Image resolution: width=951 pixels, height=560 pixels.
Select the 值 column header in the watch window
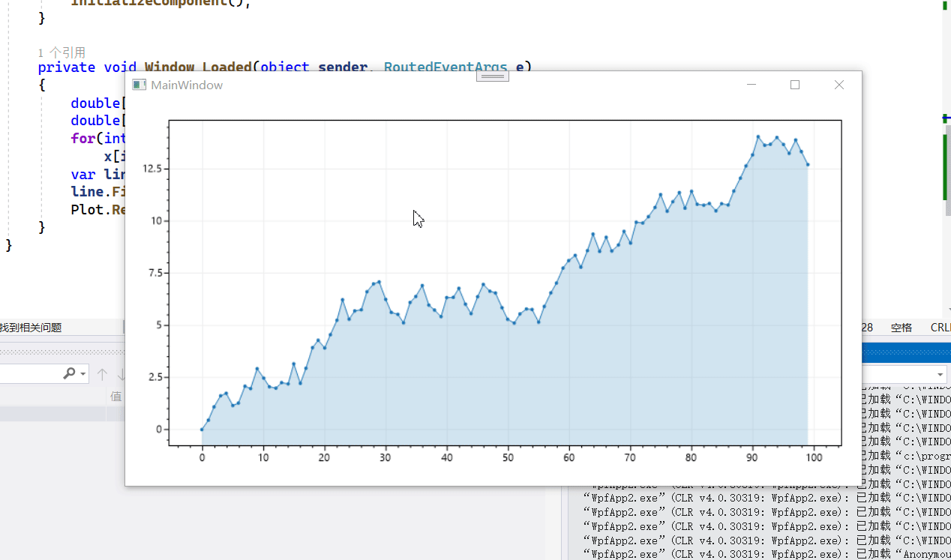[x=115, y=396]
